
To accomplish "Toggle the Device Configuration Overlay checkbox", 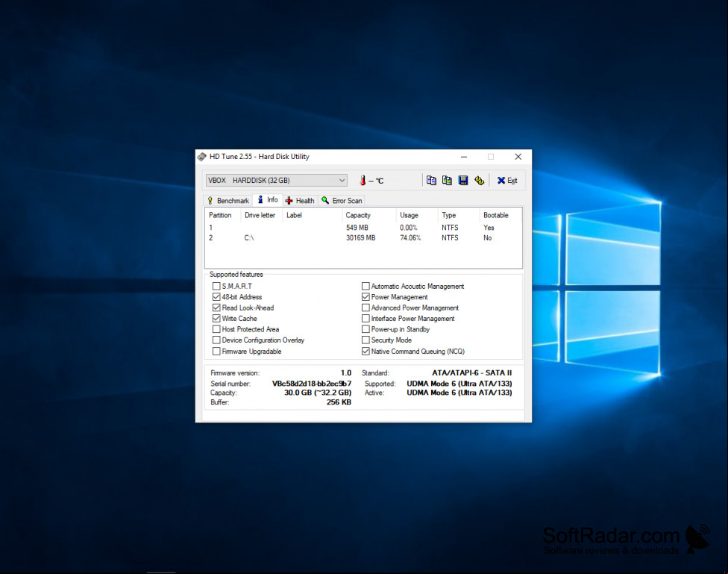I will coord(216,340).
